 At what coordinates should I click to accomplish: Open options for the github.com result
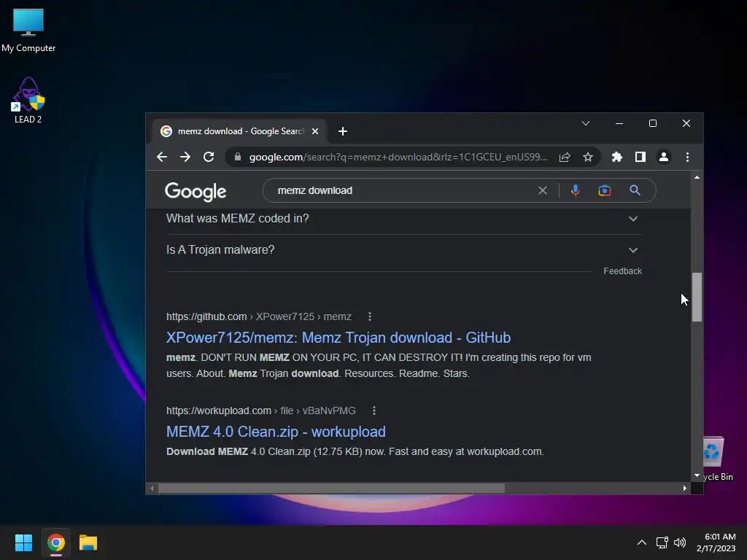tap(370, 316)
